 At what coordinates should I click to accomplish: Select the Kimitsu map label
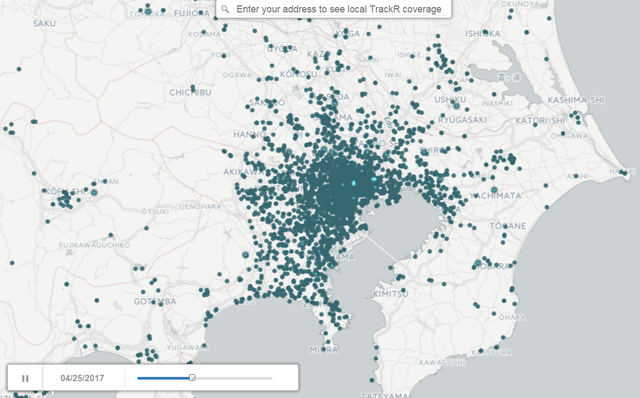tap(391, 294)
